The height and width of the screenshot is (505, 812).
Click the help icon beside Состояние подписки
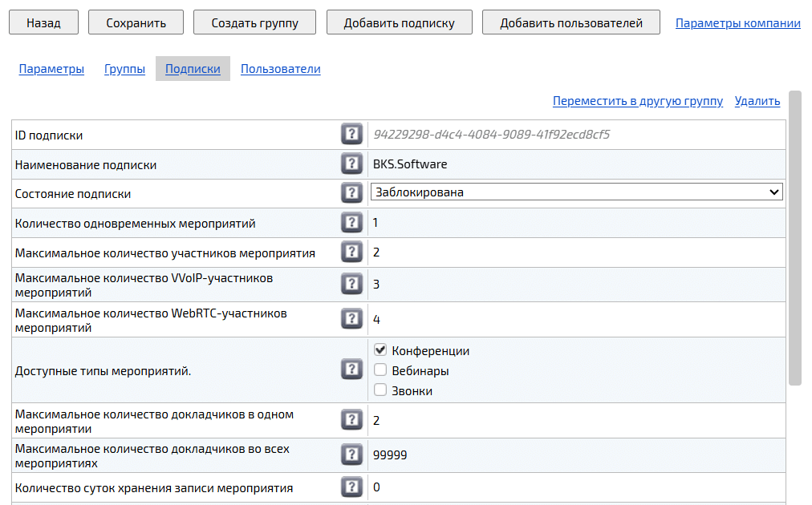(x=351, y=192)
